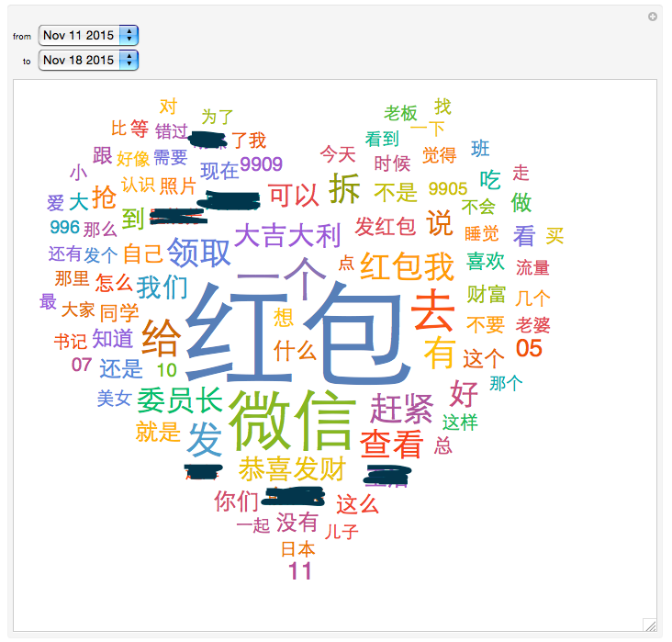This screenshot has width=672, height=642.
Task: Click the red word 书记
Action: point(71,342)
